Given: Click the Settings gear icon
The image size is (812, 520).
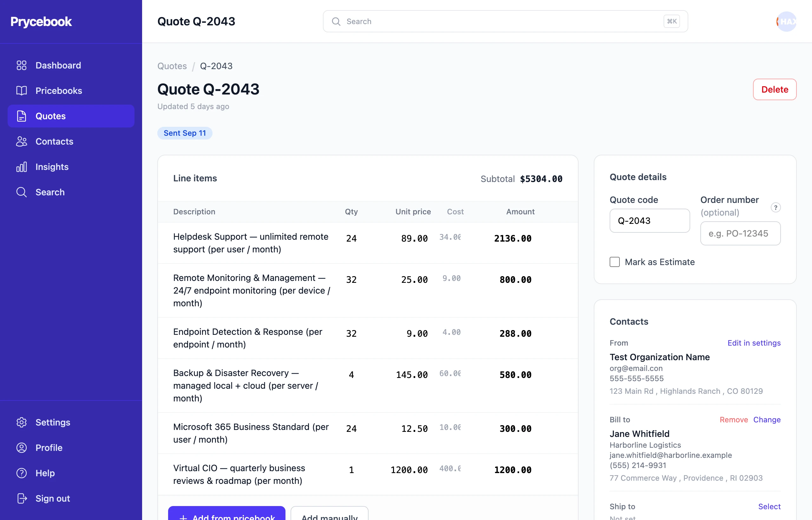Looking at the screenshot, I should click(x=22, y=422).
